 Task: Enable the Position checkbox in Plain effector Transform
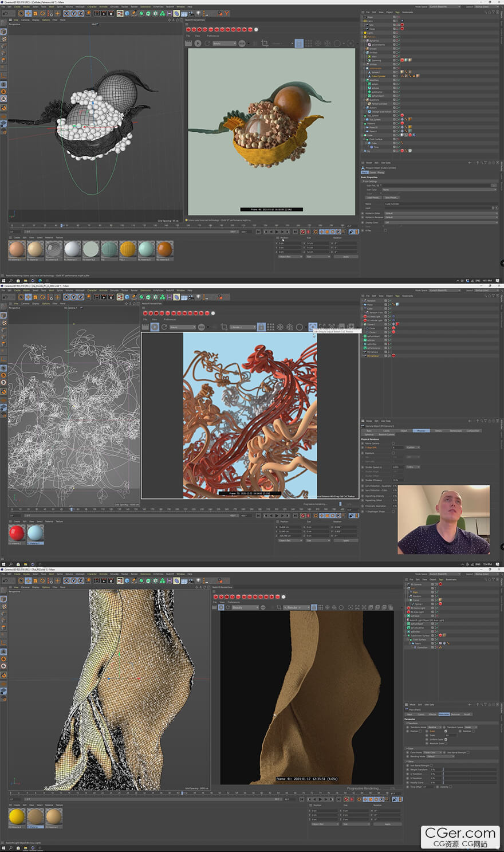[x=420, y=731]
